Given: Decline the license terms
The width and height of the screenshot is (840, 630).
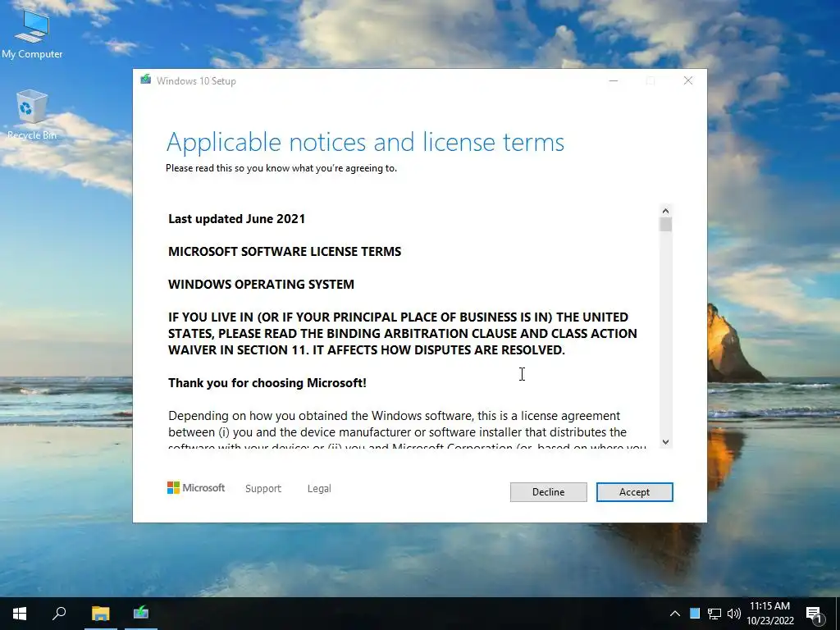Looking at the screenshot, I should click(548, 492).
